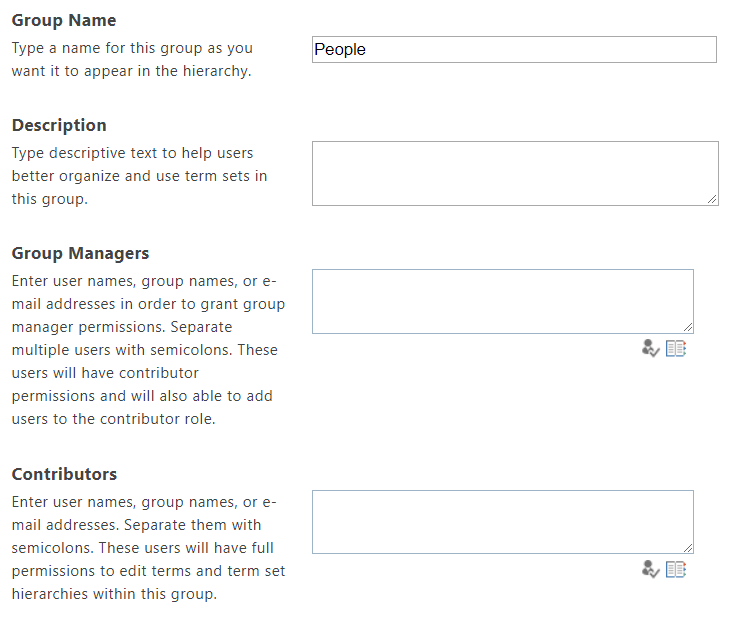Viewport: 746px width, 621px height.
Task: Click the "Description" heading
Action: point(59,125)
